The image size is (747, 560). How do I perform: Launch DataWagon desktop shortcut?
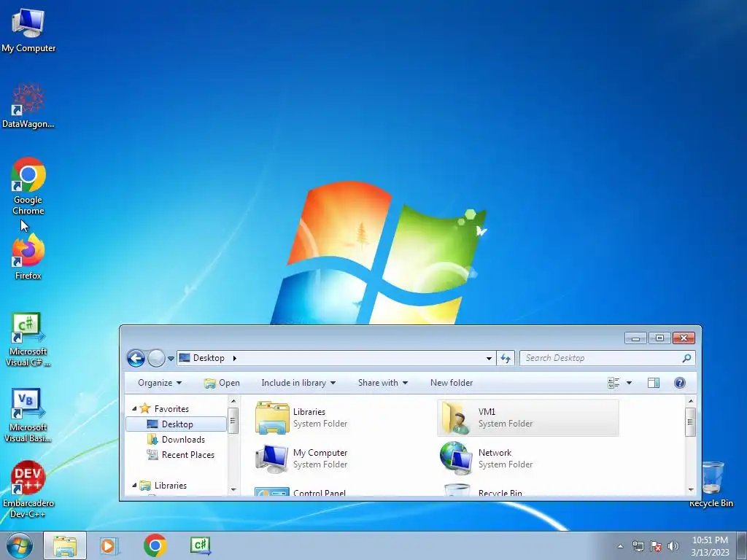pyautogui.click(x=28, y=106)
